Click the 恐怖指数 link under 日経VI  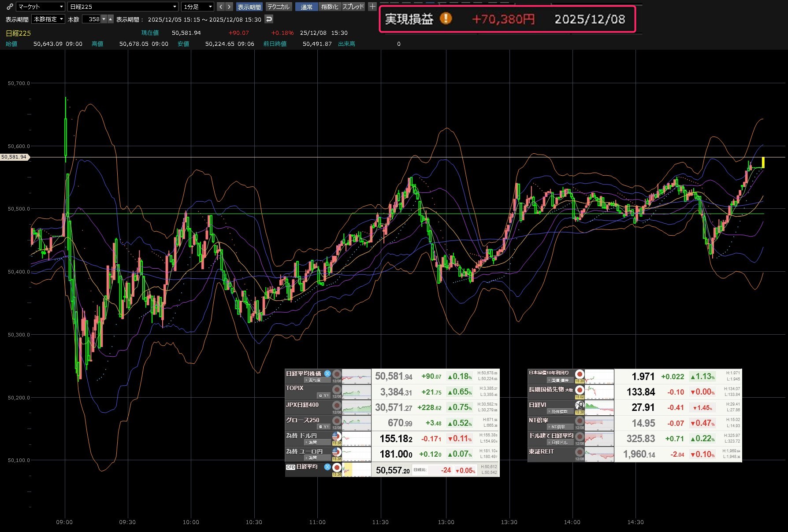click(x=559, y=412)
